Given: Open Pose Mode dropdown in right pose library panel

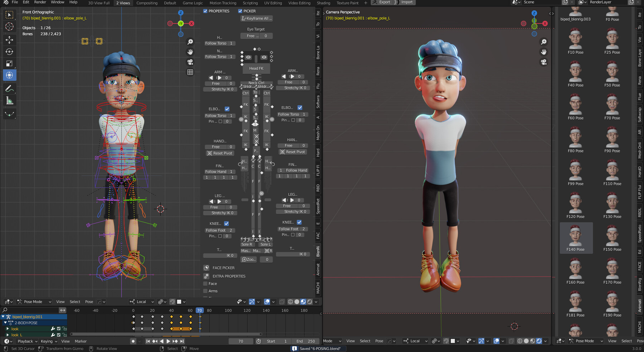Looking at the screenshot, I should [586, 341].
